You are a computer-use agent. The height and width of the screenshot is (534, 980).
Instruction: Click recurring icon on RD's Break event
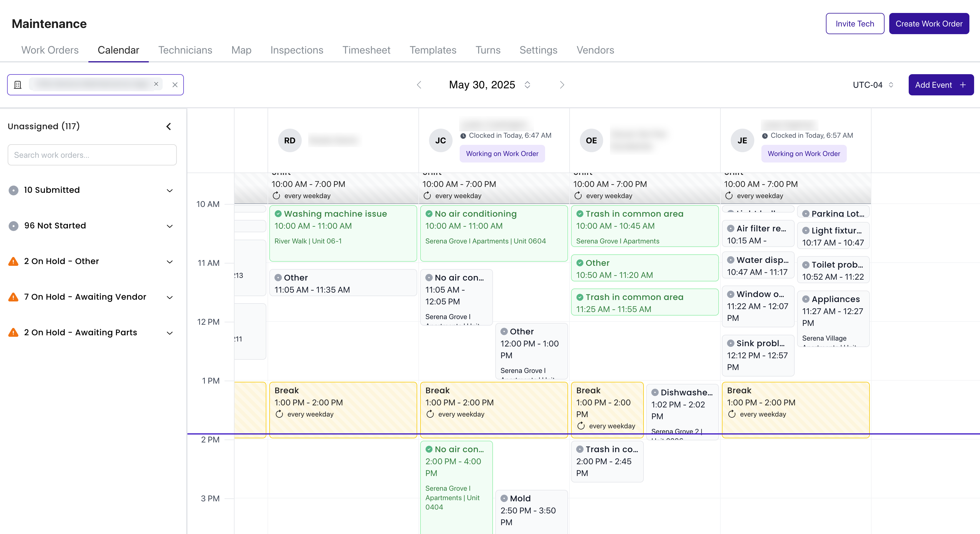(279, 414)
